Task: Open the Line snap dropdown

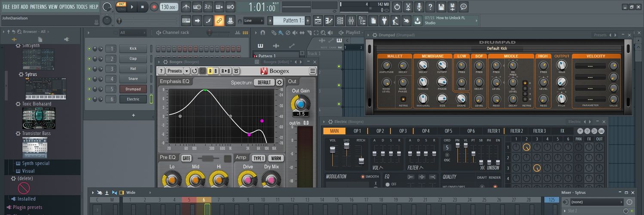Action: click(x=253, y=20)
